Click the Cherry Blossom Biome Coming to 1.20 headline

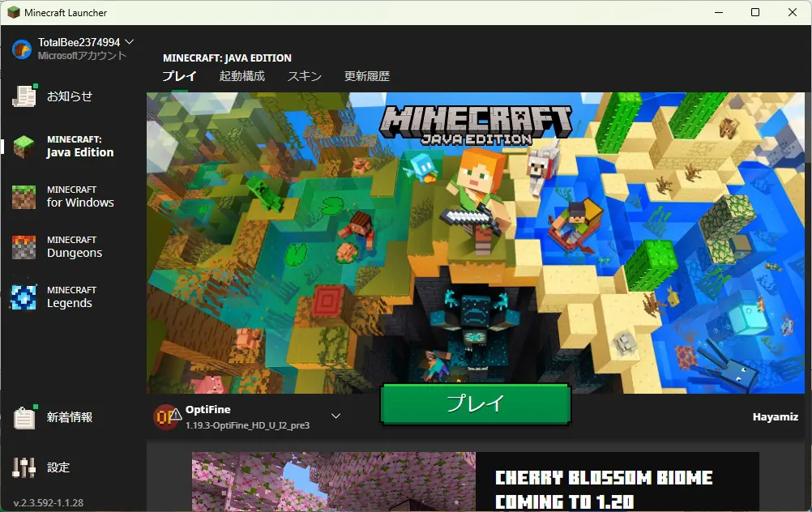coord(604,489)
